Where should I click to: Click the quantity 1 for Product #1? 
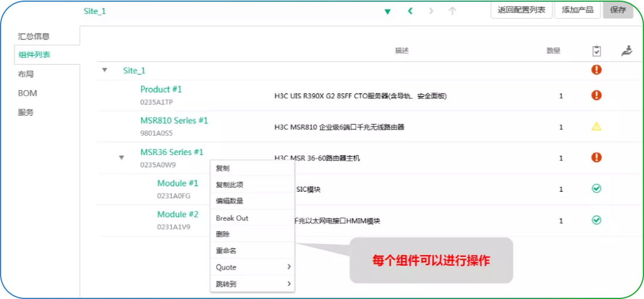tap(561, 96)
